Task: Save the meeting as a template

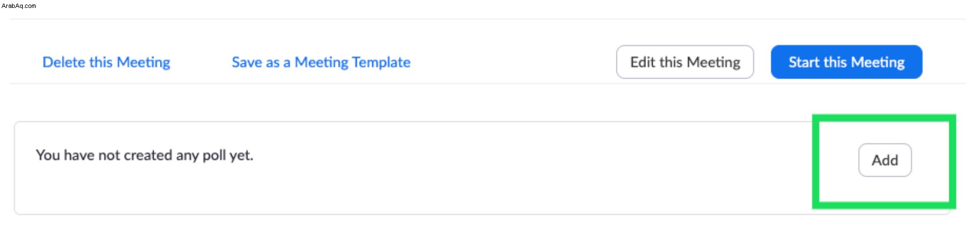Action: 321,62
